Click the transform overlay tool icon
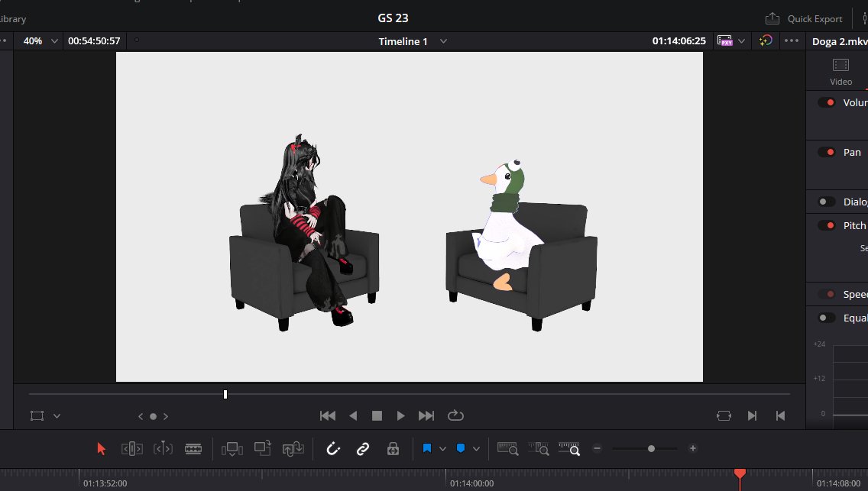Viewport: 868px width, 491px height. (x=37, y=416)
